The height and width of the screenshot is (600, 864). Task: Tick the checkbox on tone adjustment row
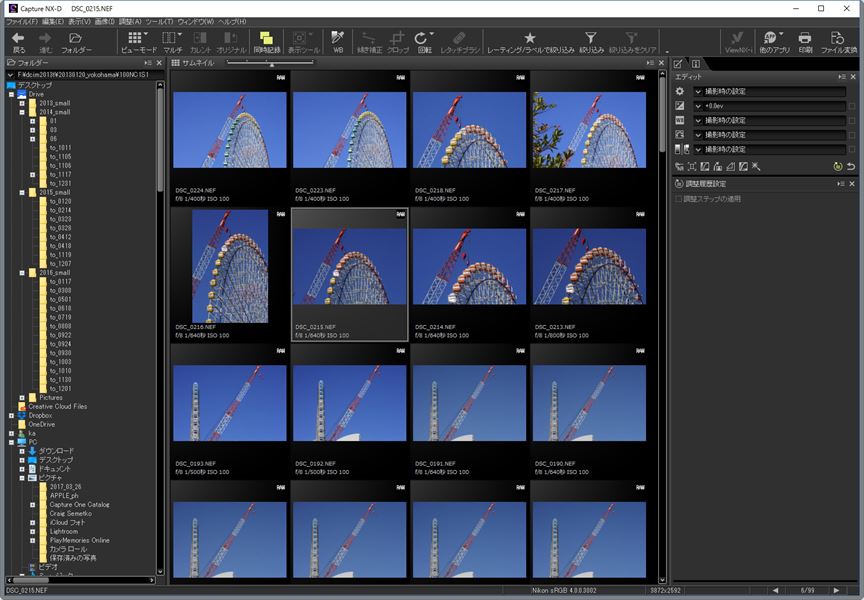pyautogui.click(x=852, y=134)
